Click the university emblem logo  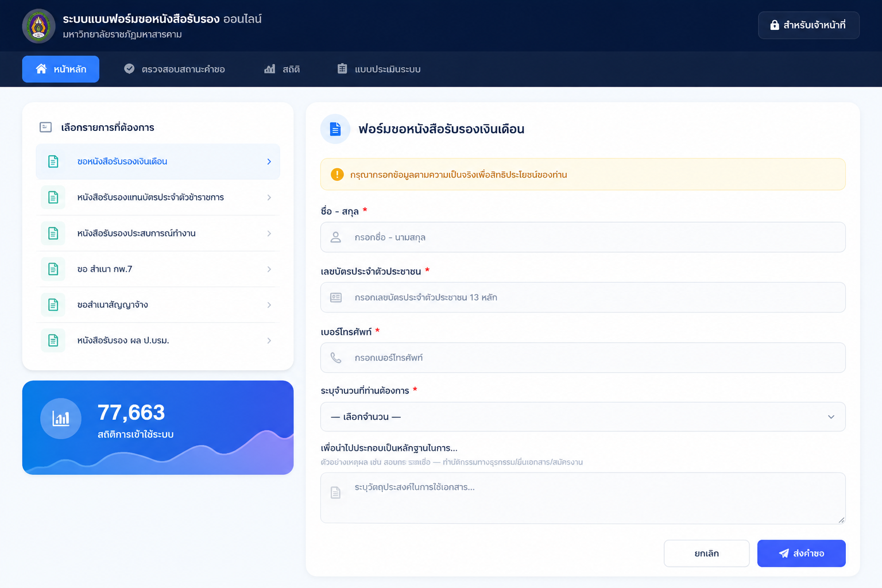click(38, 26)
